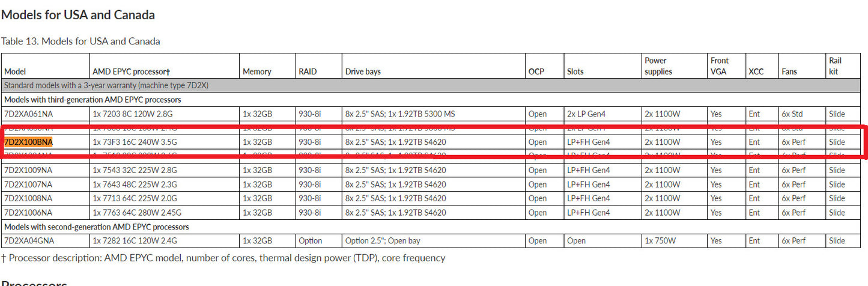Click the "Models for USA and Canada" heading
Viewport: 868px width, 286px height.
click(78, 15)
